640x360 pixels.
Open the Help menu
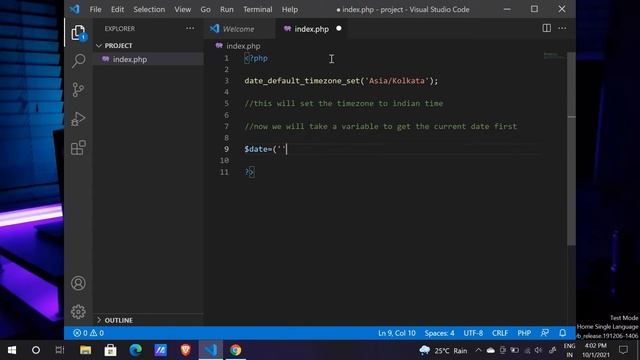click(289, 9)
